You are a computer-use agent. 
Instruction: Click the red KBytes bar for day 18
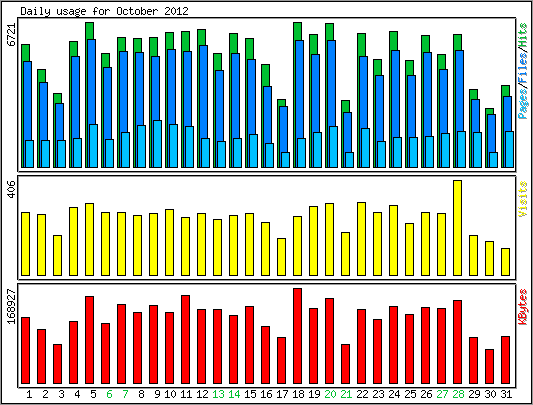[x=297, y=336]
